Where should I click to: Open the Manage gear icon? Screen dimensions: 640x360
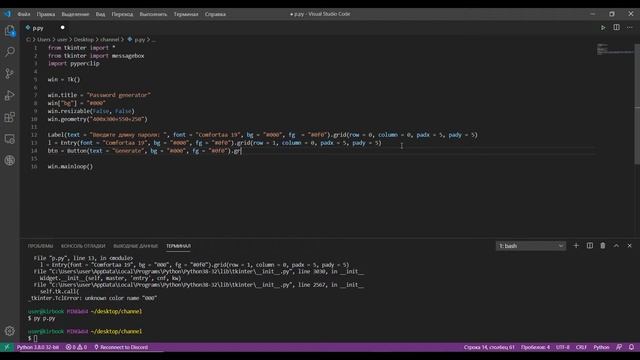click(10, 331)
